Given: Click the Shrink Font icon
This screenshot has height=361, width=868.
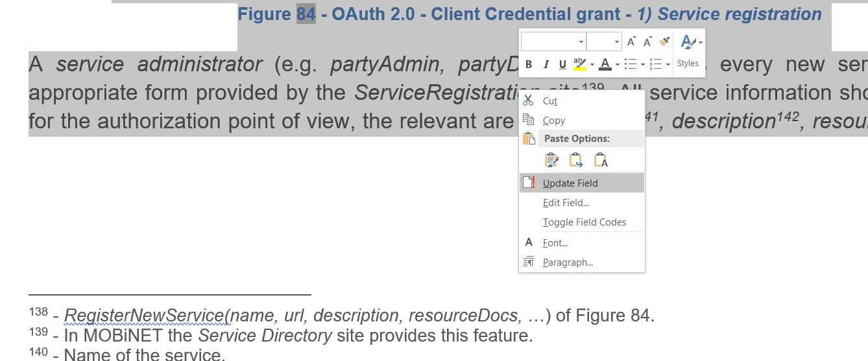Looking at the screenshot, I should [647, 42].
